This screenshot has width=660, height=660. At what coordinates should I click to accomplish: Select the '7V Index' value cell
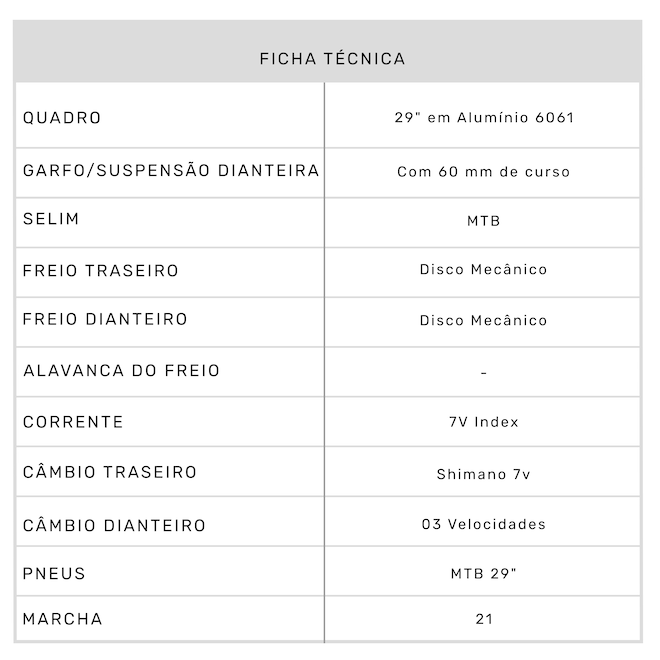tap(484, 422)
